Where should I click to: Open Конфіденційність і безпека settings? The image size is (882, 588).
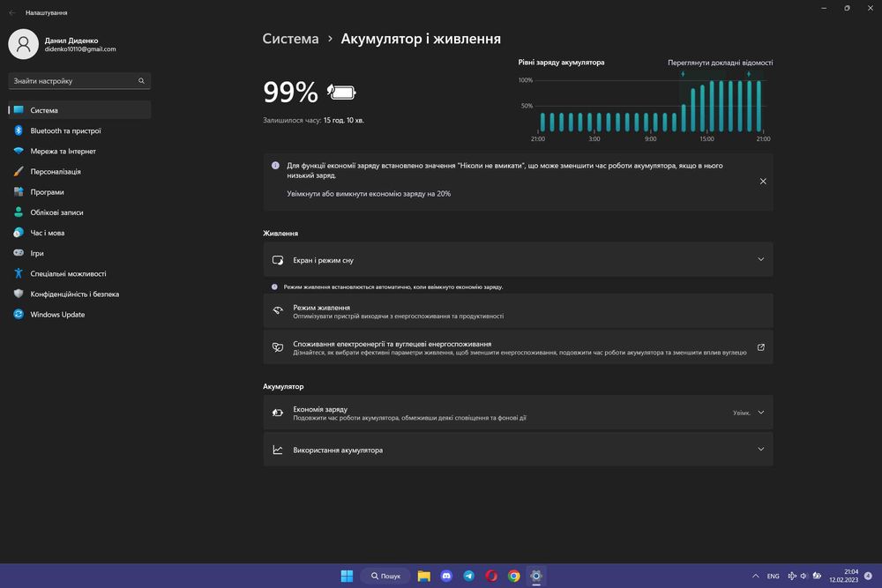[x=79, y=294]
